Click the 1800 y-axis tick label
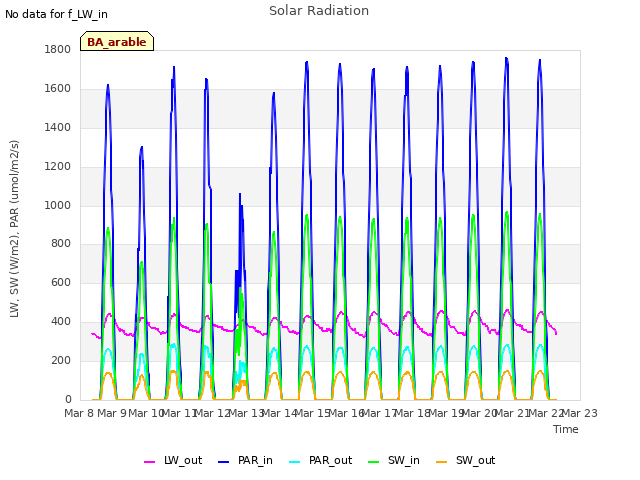 tap(58, 49)
